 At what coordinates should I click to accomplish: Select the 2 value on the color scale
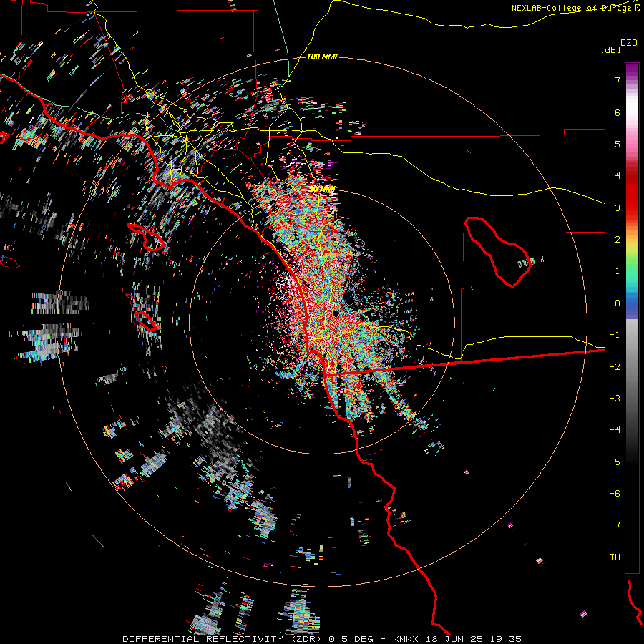tap(618, 240)
